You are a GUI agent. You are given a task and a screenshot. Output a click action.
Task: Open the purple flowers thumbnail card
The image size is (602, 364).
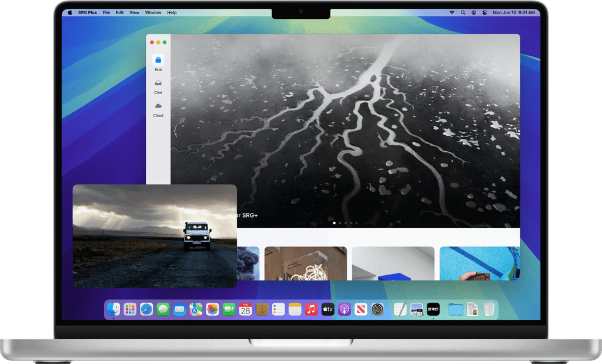pyautogui.click(x=248, y=263)
